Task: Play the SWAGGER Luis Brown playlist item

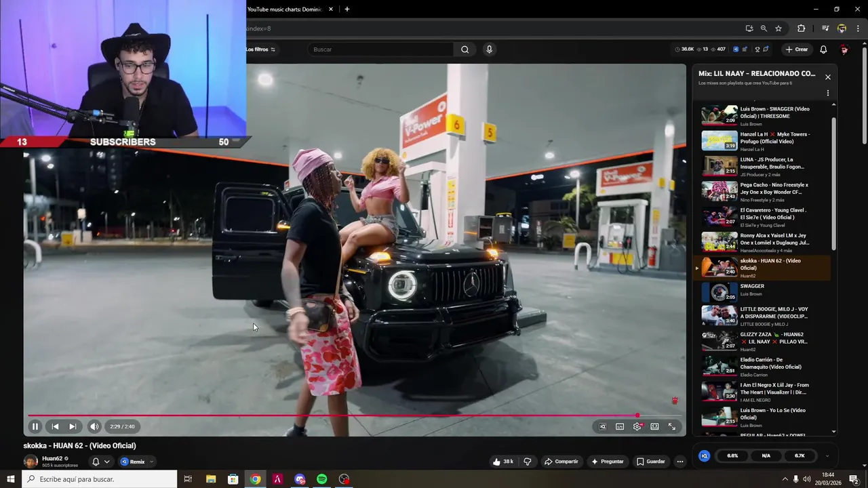Action: click(x=762, y=293)
